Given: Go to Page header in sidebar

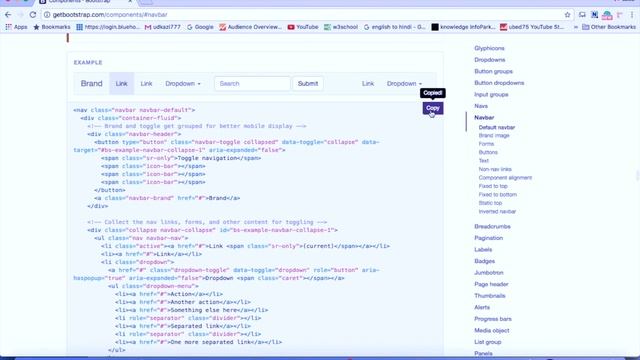Looking at the screenshot, I should pos(491,284).
